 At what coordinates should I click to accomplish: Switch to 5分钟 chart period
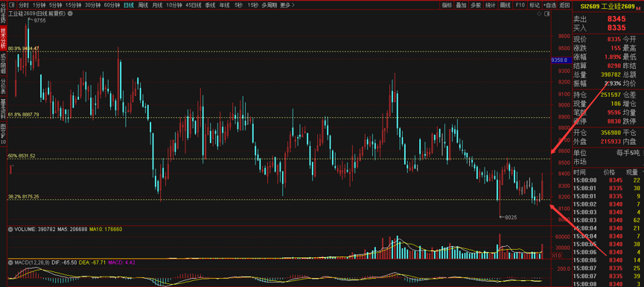[55, 5]
